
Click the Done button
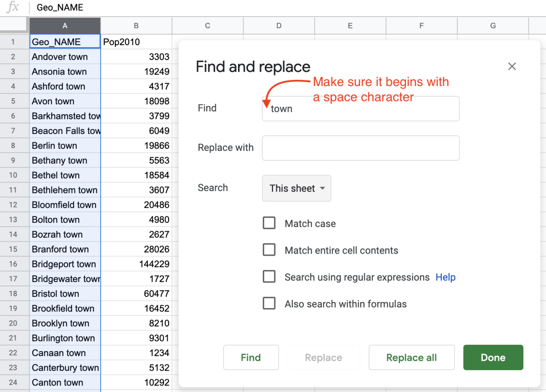[493, 357]
